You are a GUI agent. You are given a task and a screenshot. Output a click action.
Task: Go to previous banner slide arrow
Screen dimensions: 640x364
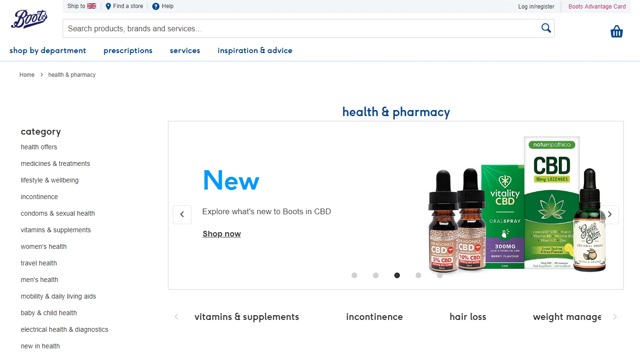coord(182,215)
